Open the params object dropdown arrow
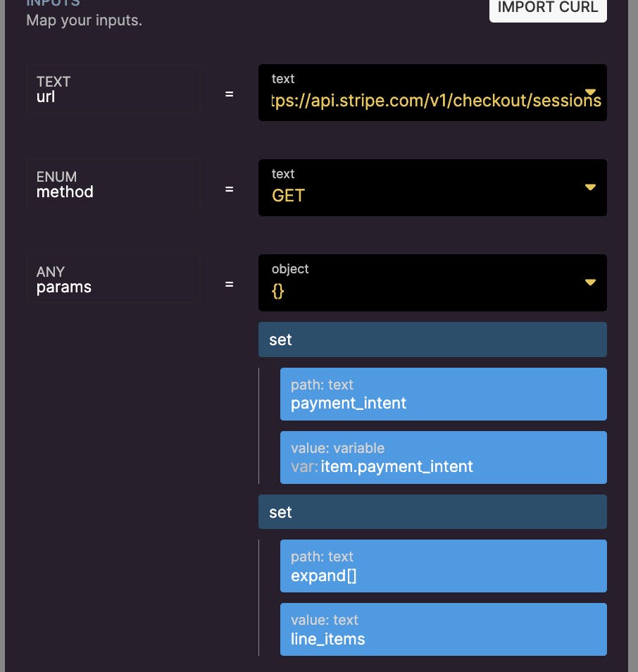 [590, 282]
